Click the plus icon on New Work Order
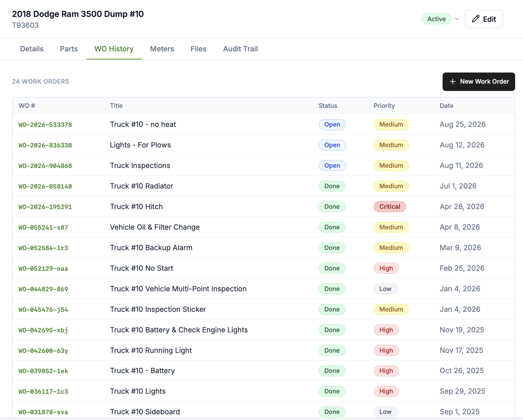Image resolution: width=523 pixels, height=420 pixels. pyautogui.click(x=453, y=82)
